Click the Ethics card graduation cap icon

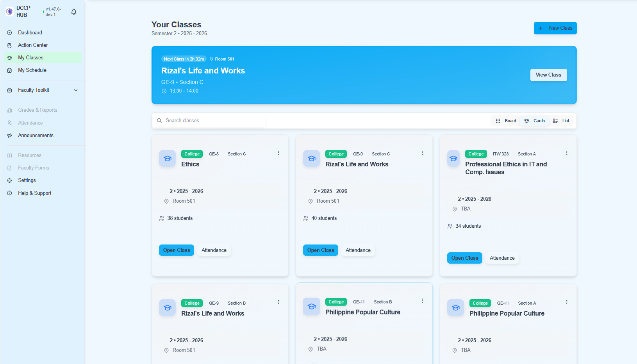pos(168,159)
